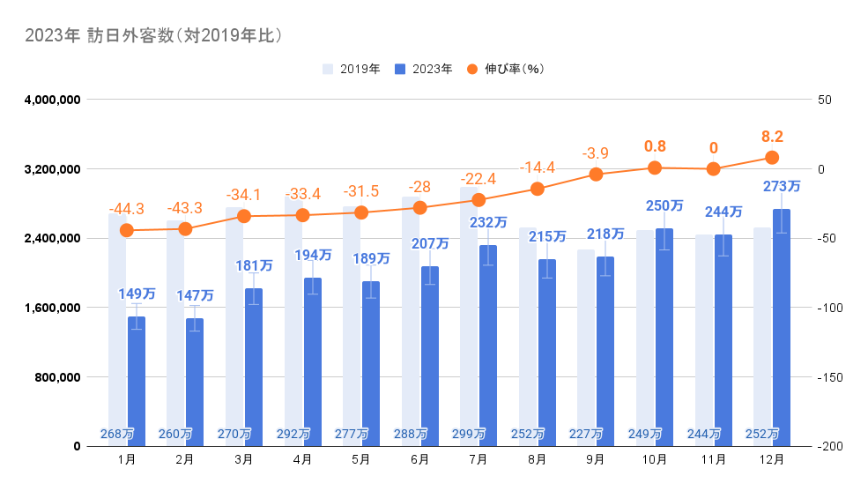Click the 11月 x-axis label
The height and width of the screenshot is (491, 868).
click(x=713, y=459)
